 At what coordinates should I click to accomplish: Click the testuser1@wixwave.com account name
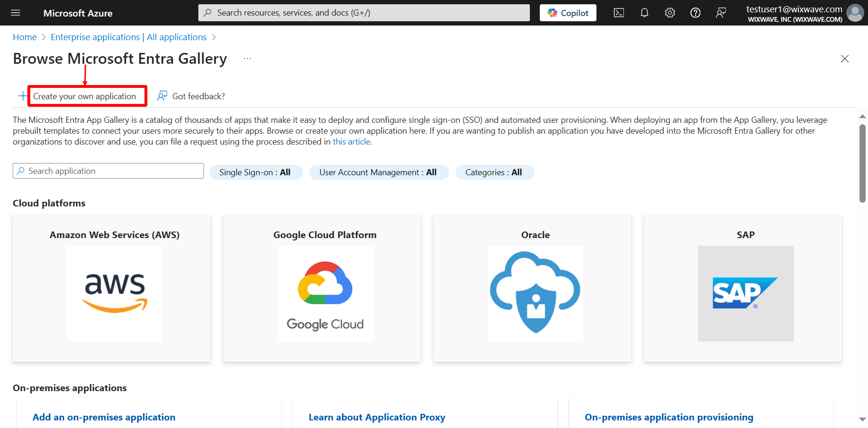[794, 9]
